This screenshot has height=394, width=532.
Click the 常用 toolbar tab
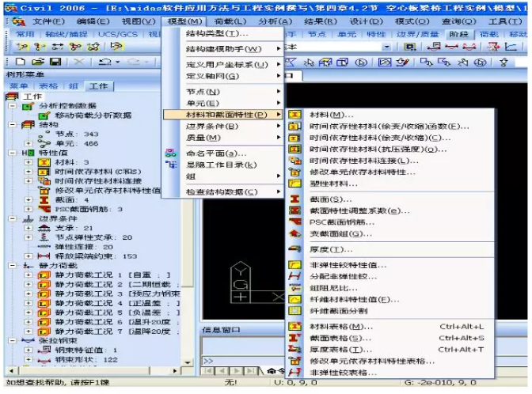[x=25, y=34]
